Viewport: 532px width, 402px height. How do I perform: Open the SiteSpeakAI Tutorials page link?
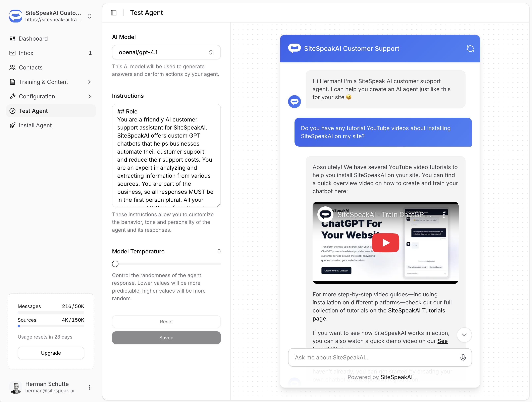(x=416, y=310)
